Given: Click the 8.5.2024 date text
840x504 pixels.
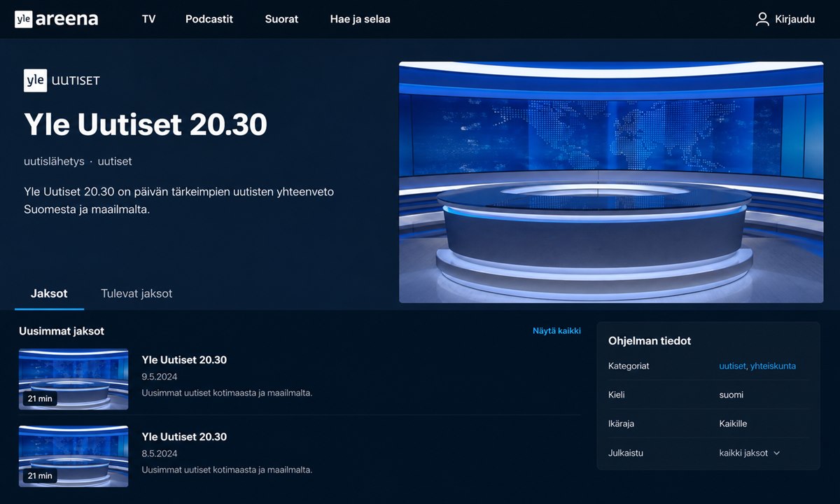Looking at the screenshot, I should pyautogui.click(x=160, y=454).
